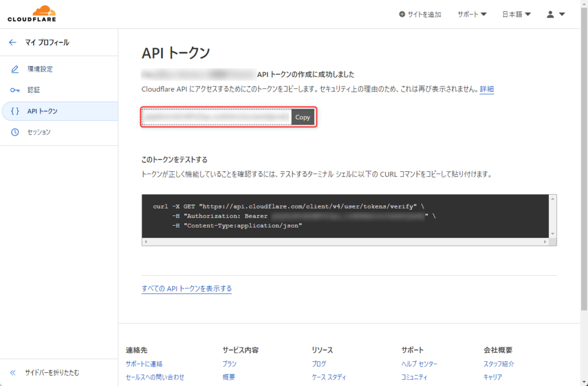Open the ブログ footer link
Image resolution: width=588 pixels, height=386 pixels.
click(319, 364)
